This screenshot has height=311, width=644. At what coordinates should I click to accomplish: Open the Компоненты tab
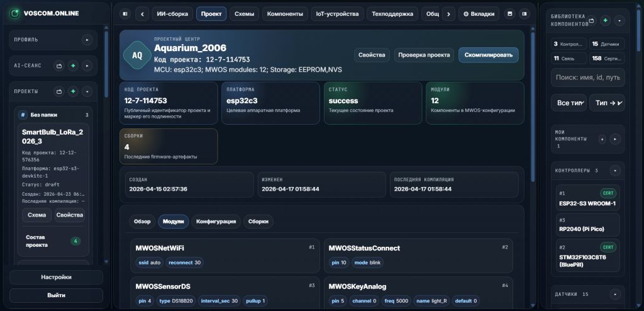(285, 14)
